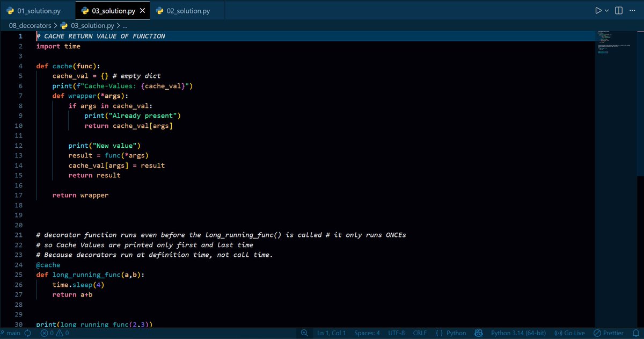Click 'def long_running_func(a,b):' line
644x339 pixels.
tap(90, 275)
